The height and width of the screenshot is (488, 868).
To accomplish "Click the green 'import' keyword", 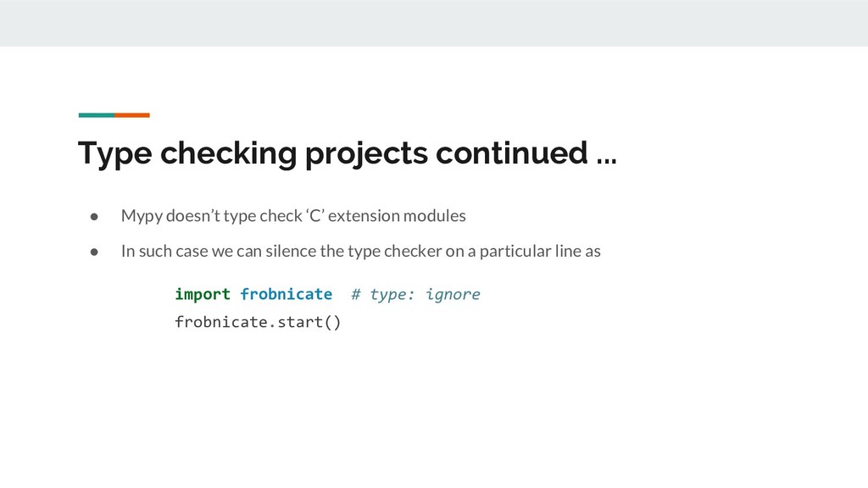I will 202,294.
